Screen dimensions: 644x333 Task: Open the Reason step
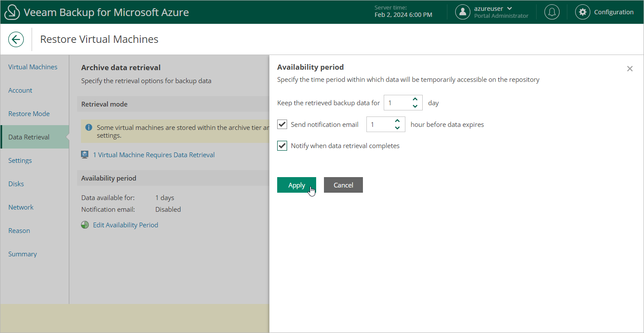pyautogui.click(x=19, y=231)
